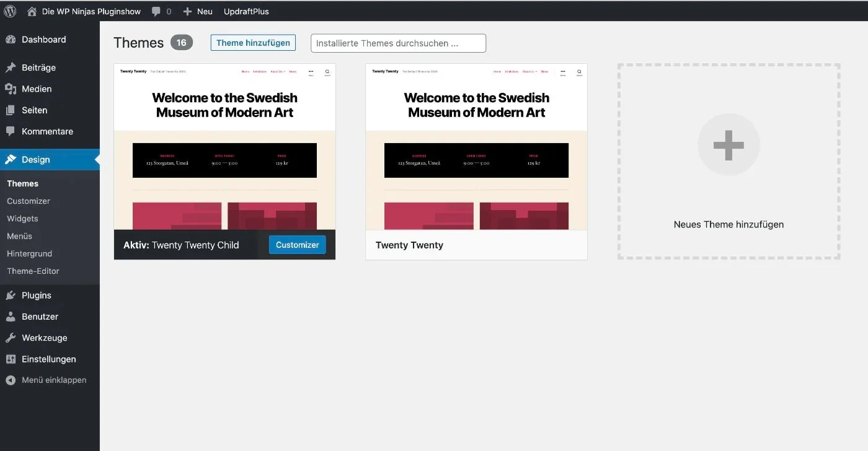Click the Werkzeuge wrench icon
Screen dimensions: 868x451
tap(11, 338)
